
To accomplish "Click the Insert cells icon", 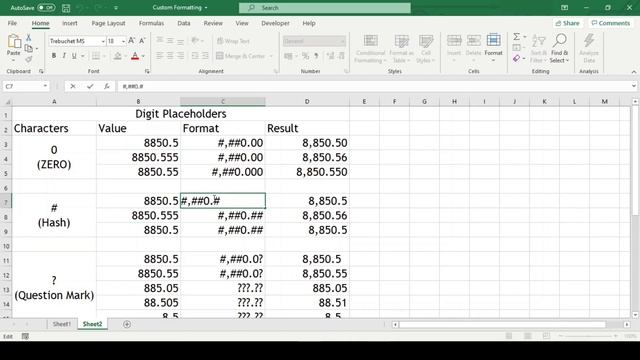I will tap(454, 41).
